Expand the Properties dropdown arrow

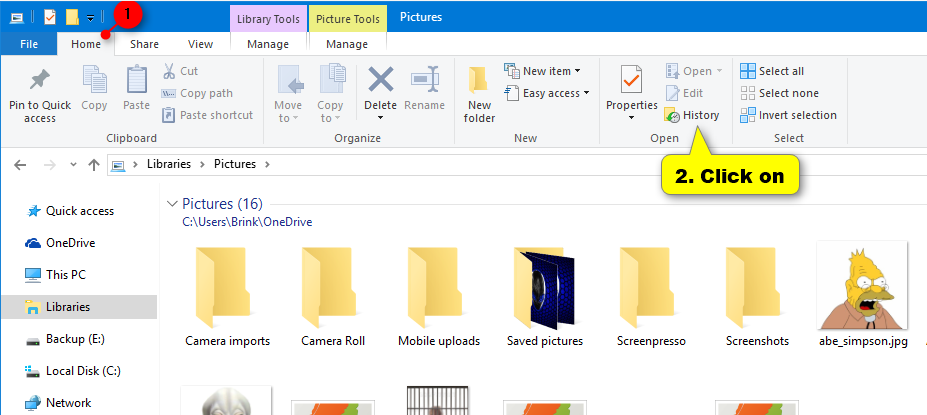point(631,118)
